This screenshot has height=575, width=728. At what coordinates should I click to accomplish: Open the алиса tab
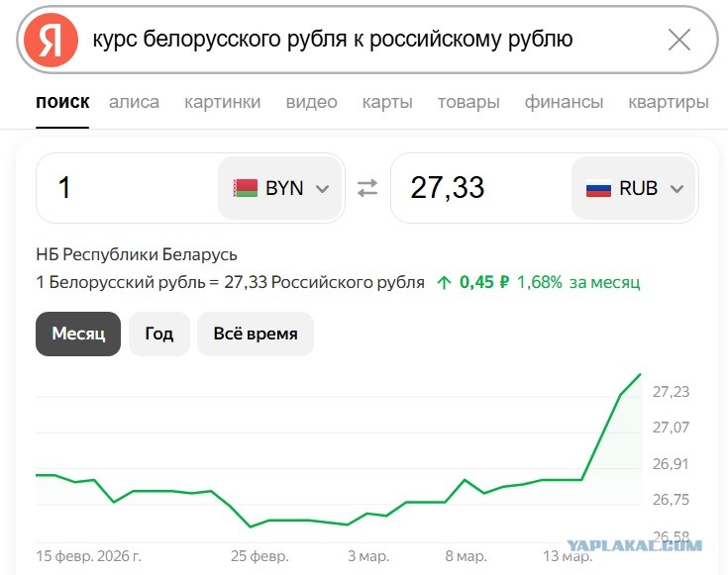pyautogui.click(x=134, y=102)
